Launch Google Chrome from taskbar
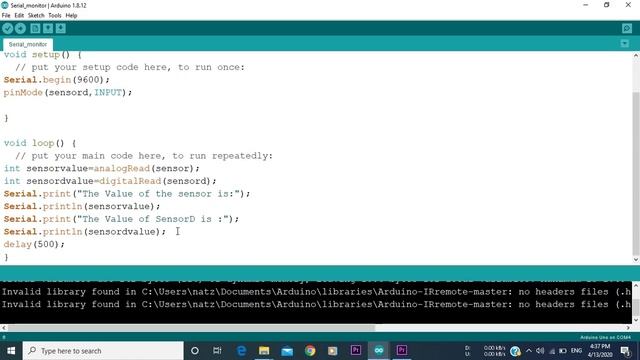This screenshot has width=640, height=360. pyautogui.click(x=310, y=351)
